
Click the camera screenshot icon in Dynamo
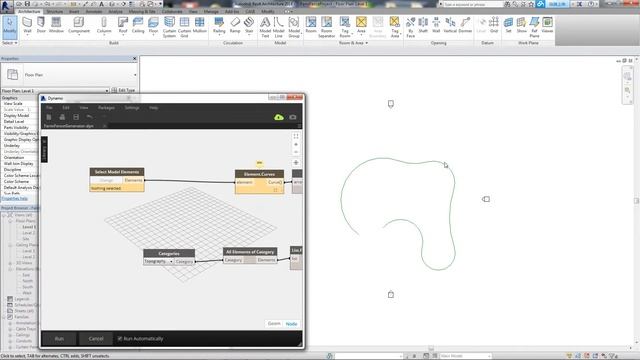click(x=293, y=118)
